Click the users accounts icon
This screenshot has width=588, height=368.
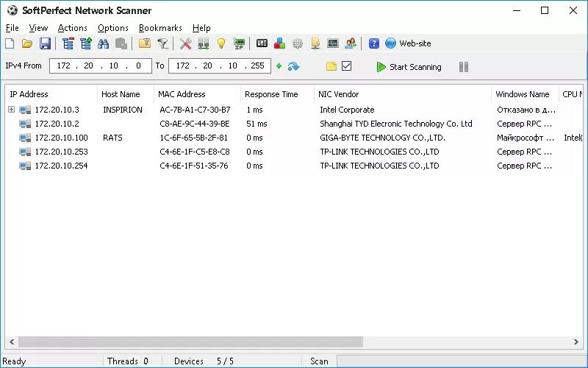351,43
